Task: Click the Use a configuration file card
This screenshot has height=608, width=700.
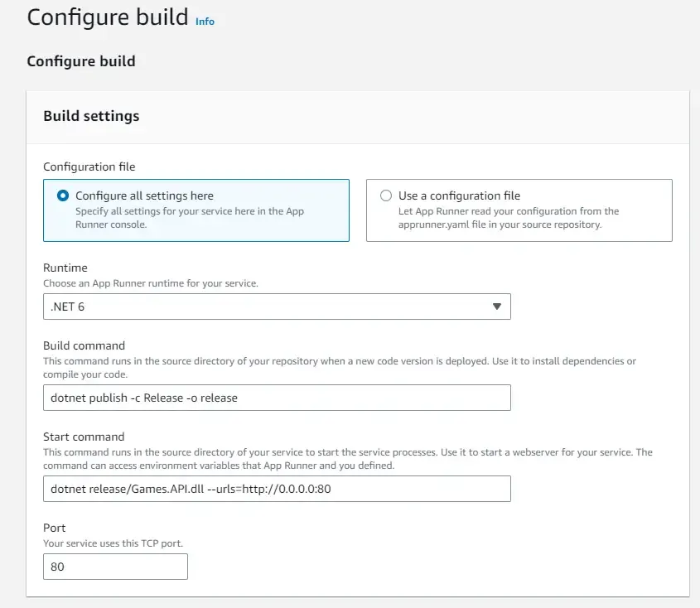Action: (x=519, y=210)
